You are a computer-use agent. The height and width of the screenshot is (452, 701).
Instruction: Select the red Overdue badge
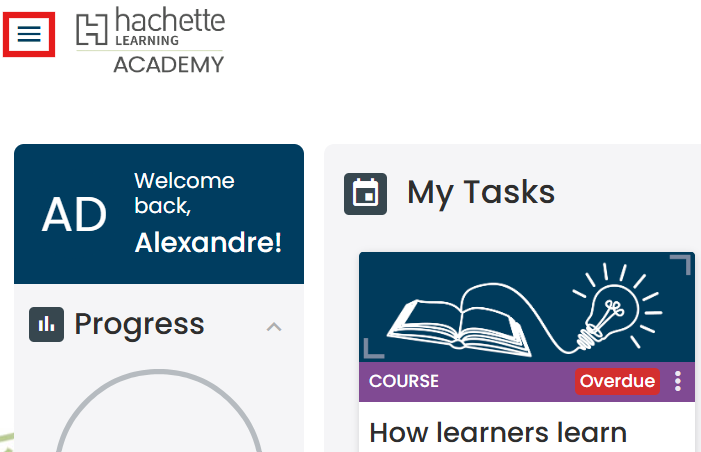[617, 381]
